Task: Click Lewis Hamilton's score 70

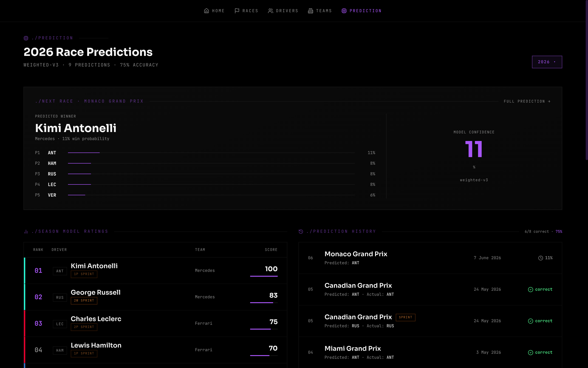Action: (273, 348)
